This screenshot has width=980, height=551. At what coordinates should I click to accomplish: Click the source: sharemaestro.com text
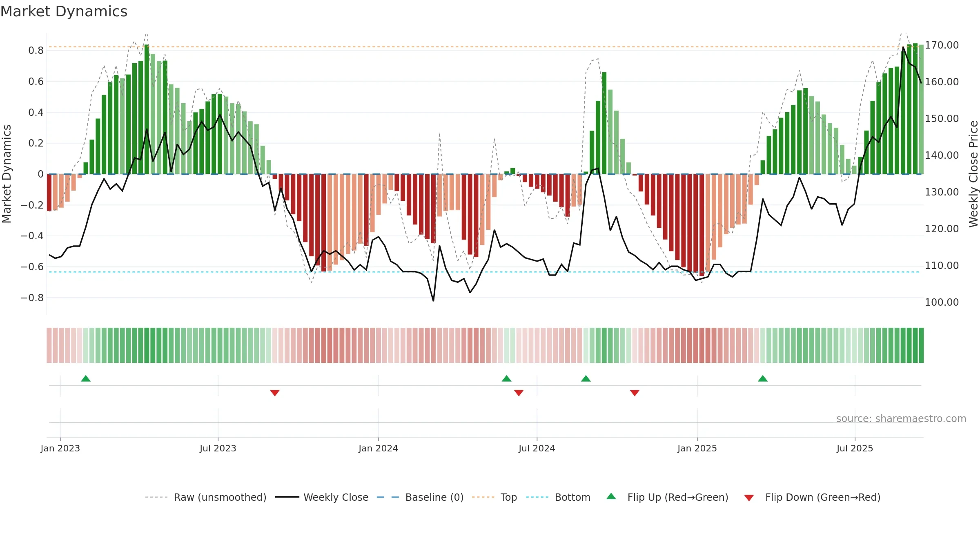(901, 418)
